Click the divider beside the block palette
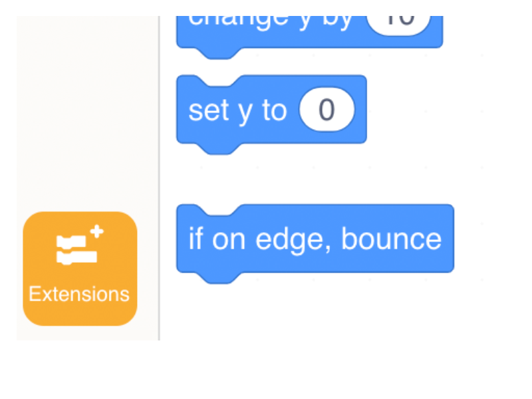 pos(159,178)
